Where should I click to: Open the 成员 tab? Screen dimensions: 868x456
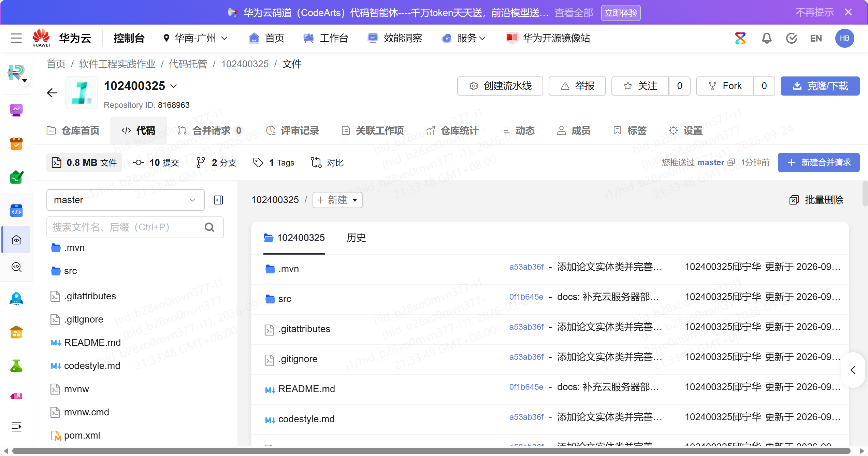click(x=574, y=131)
